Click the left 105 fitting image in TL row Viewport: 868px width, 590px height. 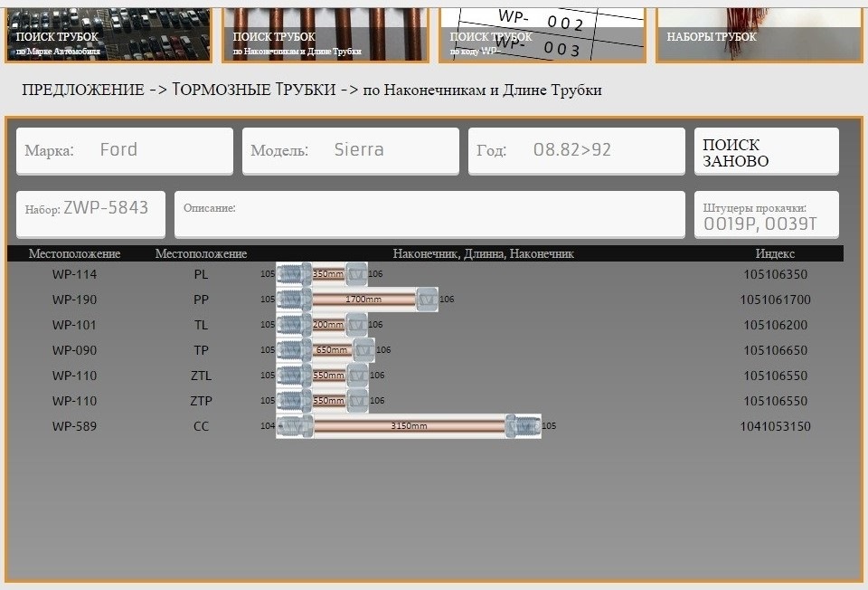(294, 325)
